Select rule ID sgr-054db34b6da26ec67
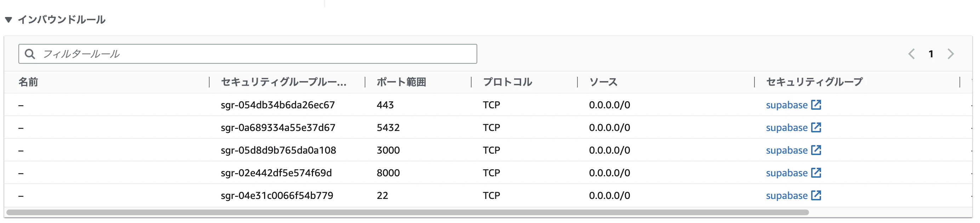 tap(278, 105)
